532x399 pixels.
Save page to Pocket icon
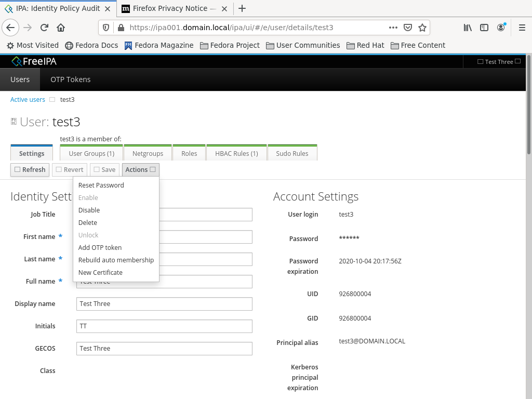point(408,28)
